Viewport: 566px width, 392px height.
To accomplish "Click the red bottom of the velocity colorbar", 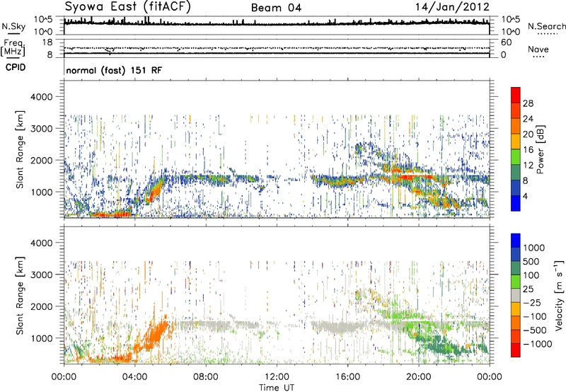I will [x=516, y=350].
